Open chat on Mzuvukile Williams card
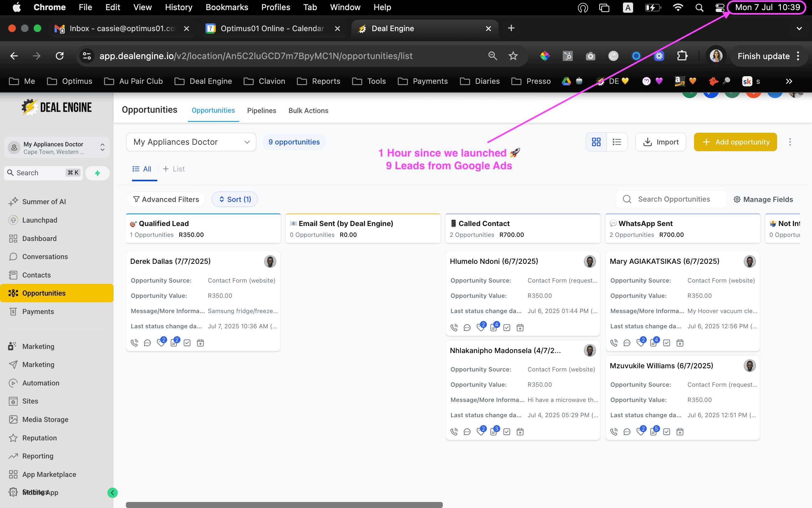 pyautogui.click(x=627, y=432)
